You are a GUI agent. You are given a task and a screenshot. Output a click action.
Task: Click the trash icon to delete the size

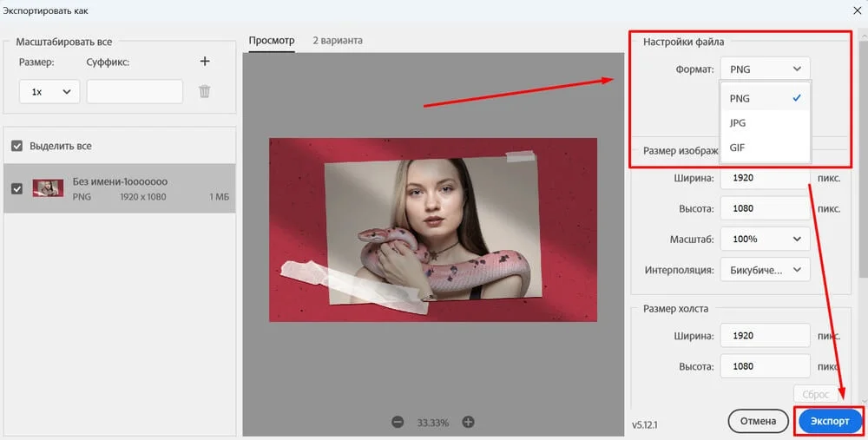205,91
